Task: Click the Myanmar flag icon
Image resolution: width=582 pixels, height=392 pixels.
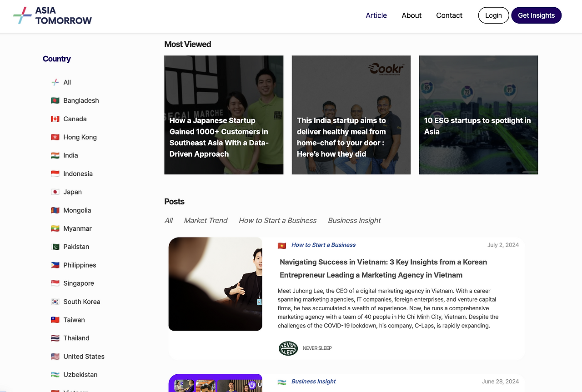Action: click(x=55, y=228)
